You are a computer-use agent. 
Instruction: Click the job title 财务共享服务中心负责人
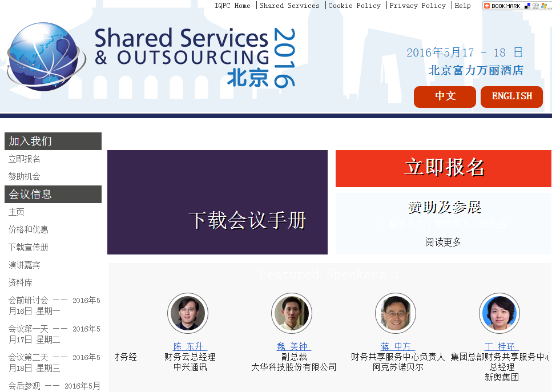[x=398, y=357]
